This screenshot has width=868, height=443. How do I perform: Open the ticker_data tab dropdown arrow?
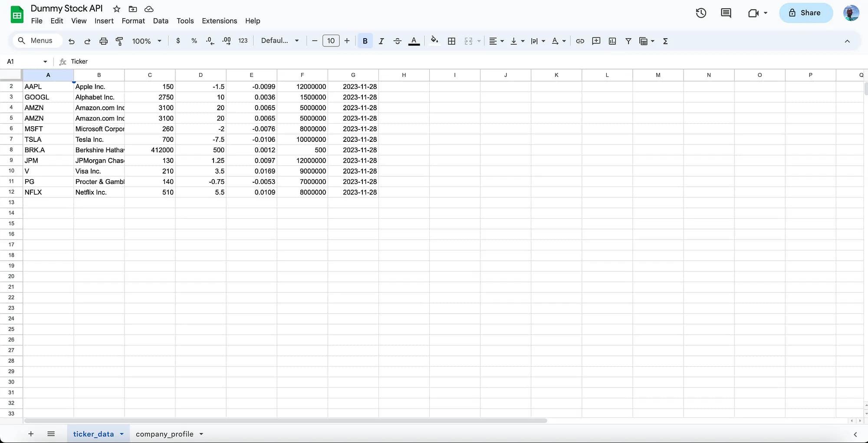tap(122, 434)
